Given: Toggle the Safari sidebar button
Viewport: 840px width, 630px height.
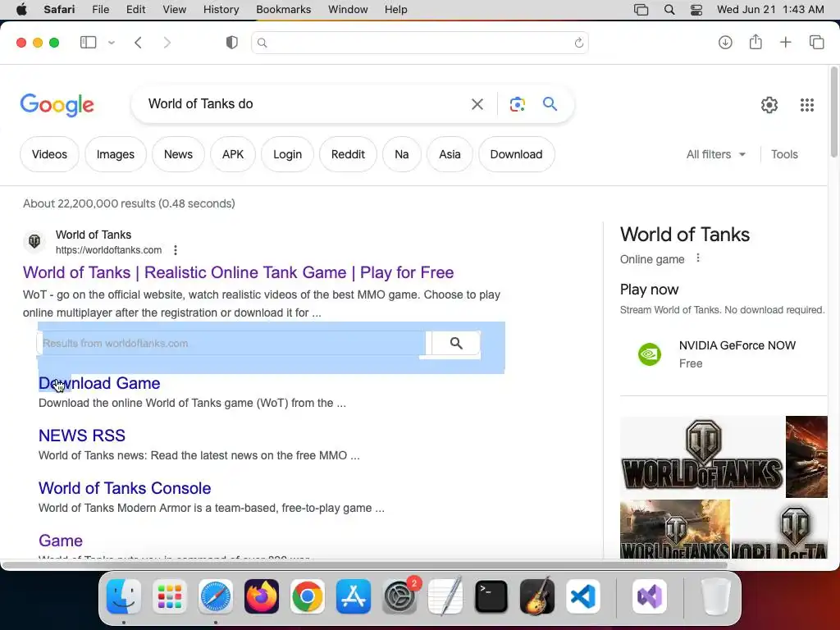Looking at the screenshot, I should (x=88, y=43).
